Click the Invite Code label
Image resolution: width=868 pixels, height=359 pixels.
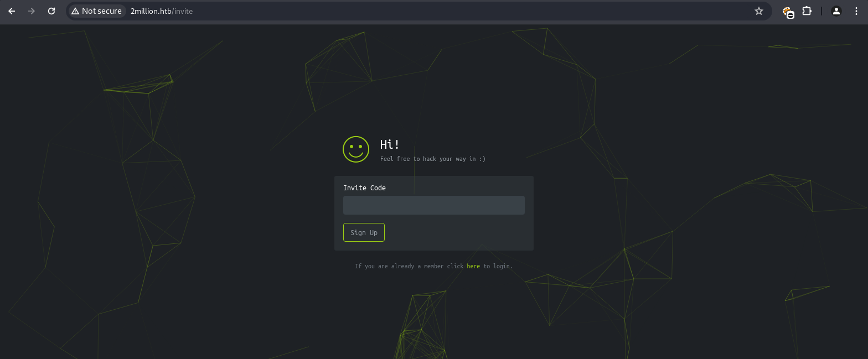(364, 188)
